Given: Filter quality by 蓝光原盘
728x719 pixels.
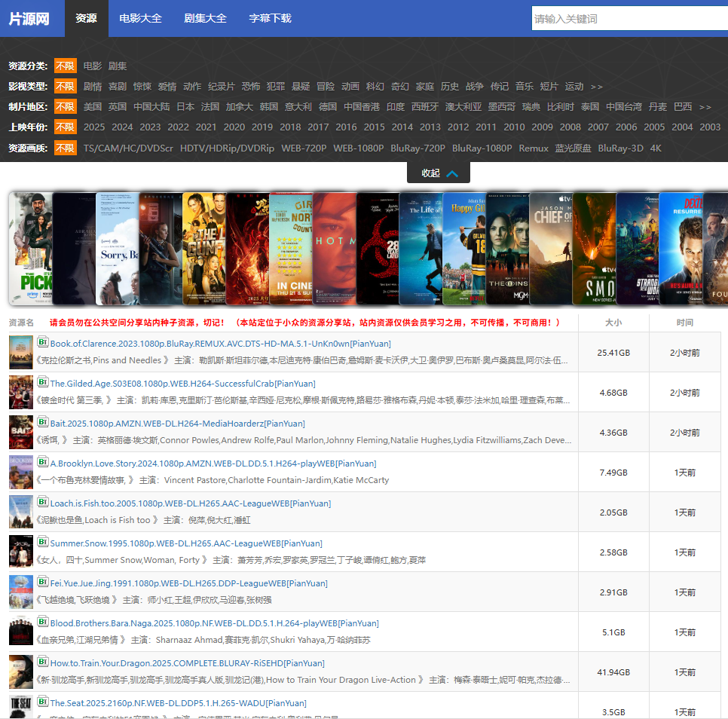Looking at the screenshot, I should click(x=573, y=148).
